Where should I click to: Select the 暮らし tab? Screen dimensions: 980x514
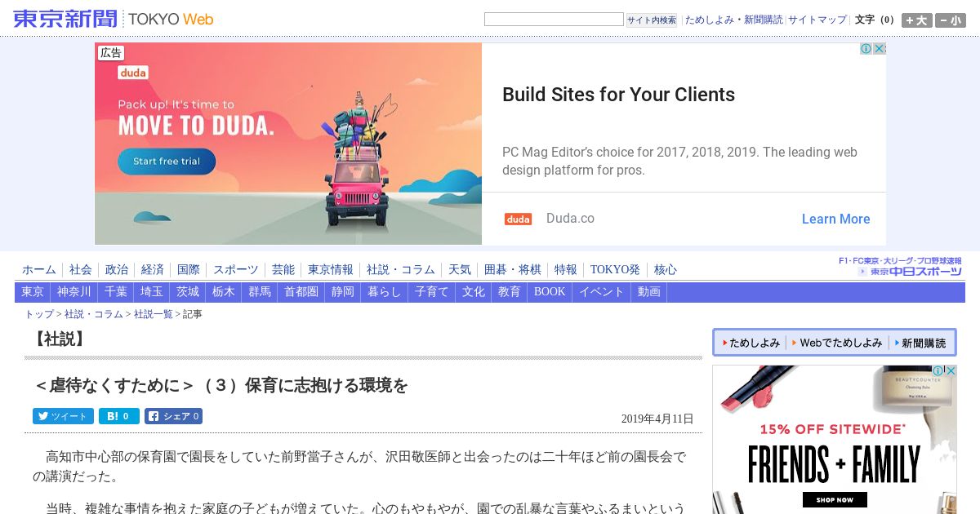pos(385,292)
